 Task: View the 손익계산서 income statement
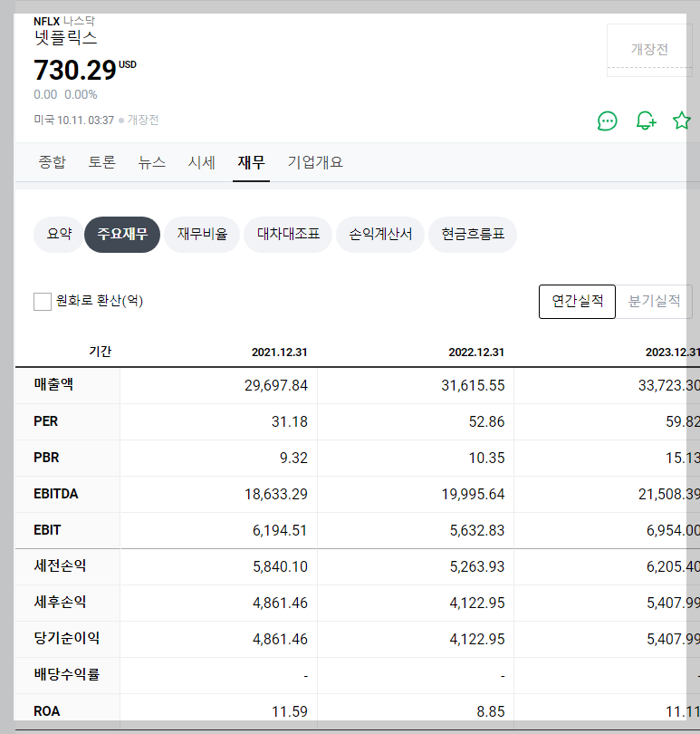(x=379, y=234)
